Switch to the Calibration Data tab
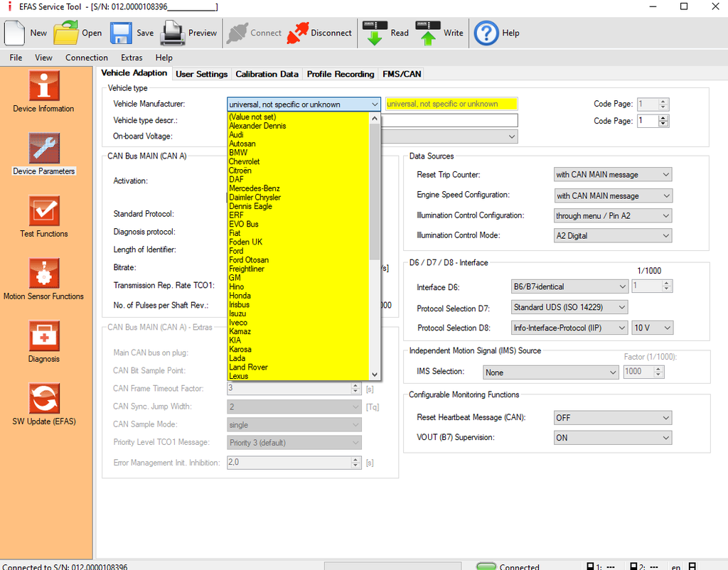Screen dimensions: 728x570 [x=267, y=74]
